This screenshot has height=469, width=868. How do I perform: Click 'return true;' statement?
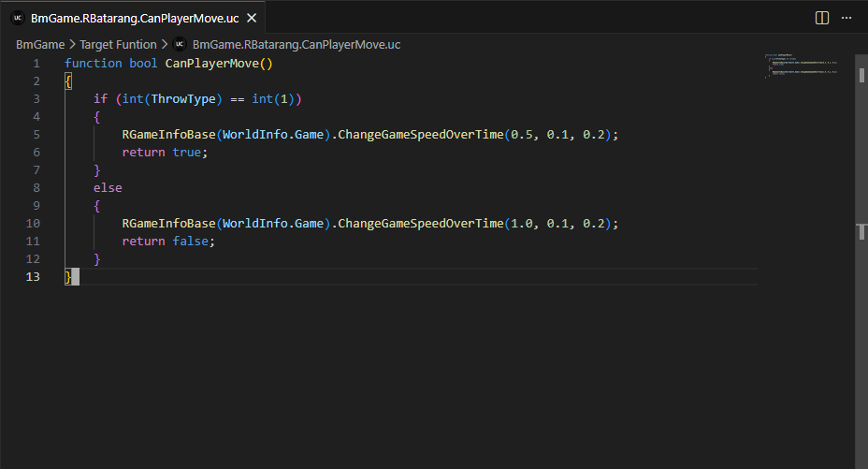coord(165,153)
